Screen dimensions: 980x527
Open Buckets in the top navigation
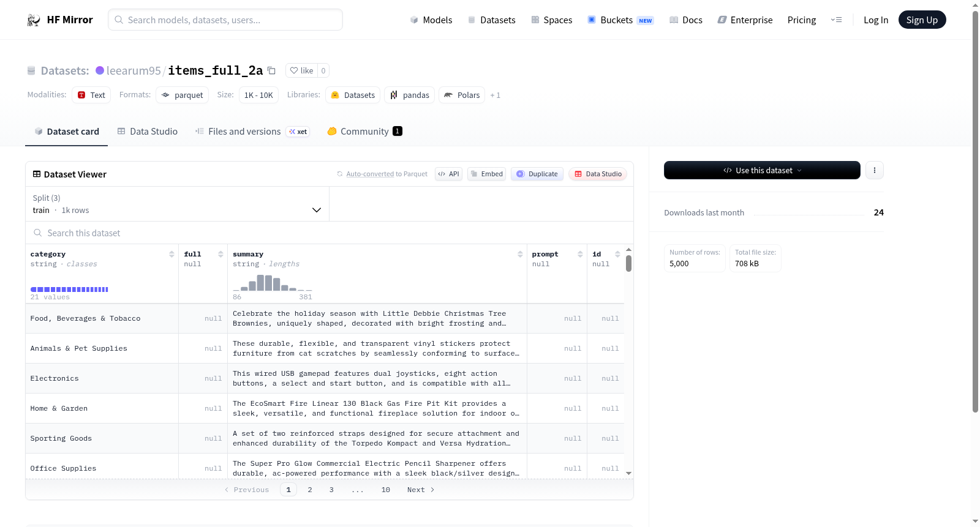click(x=620, y=20)
